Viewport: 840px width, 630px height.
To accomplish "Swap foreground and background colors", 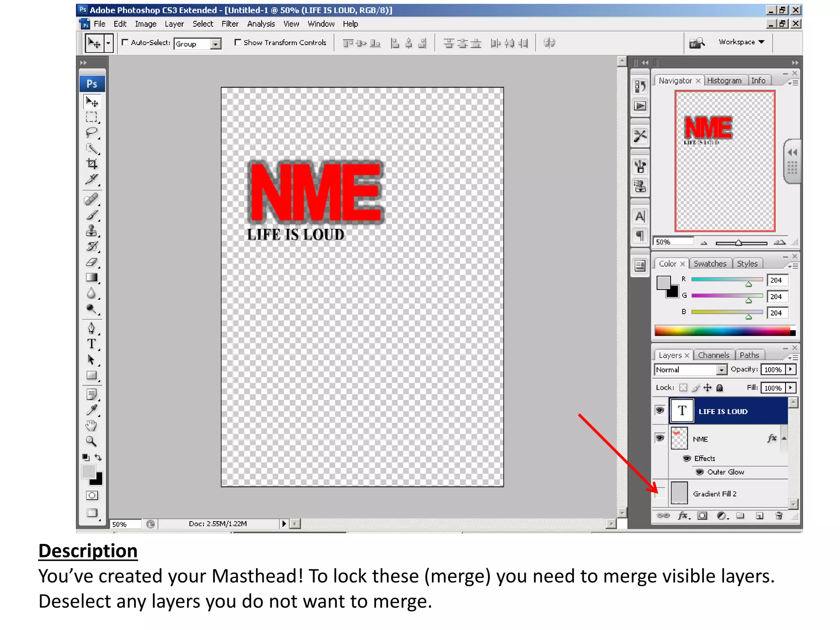I will [98, 457].
